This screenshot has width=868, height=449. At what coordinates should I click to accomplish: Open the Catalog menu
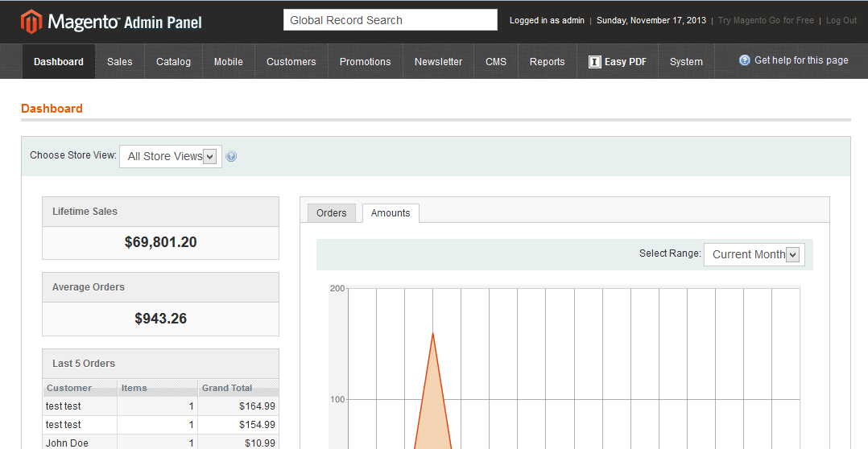pos(173,62)
